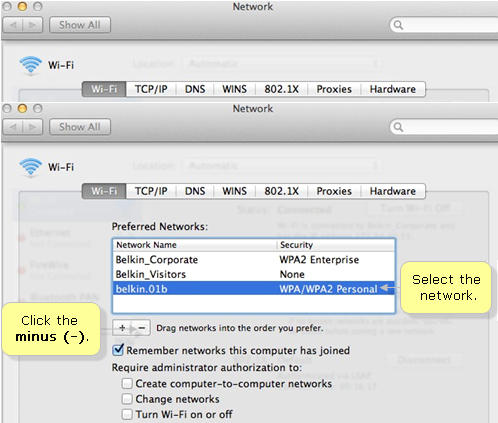498x423 pixels.
Task: Select the Belkin_Corporate network row
Action: click(254, 259)
